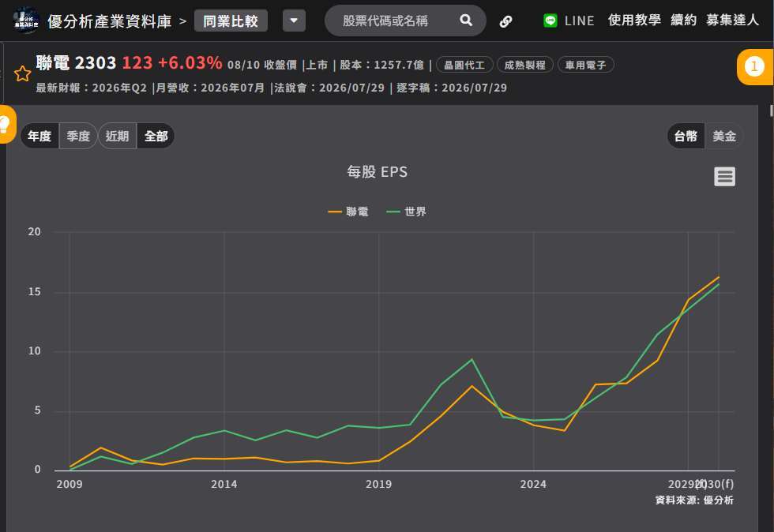This screenshot has height=532, width=774.
Task: Click 月營收：2026年07月 text
Action: click(x=210, y=88)
